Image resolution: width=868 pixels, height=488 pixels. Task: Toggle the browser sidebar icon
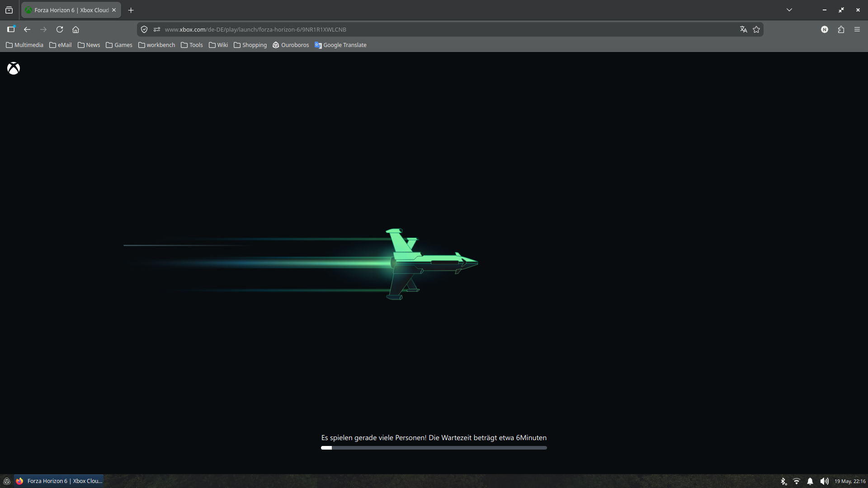[x=11, y=29]
